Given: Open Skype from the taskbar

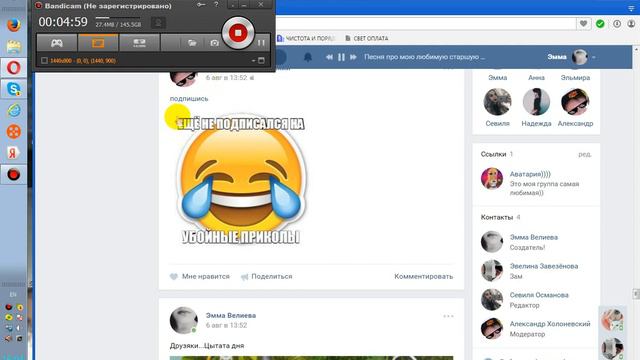Looking at the screenshot, I should click(13, 89).
